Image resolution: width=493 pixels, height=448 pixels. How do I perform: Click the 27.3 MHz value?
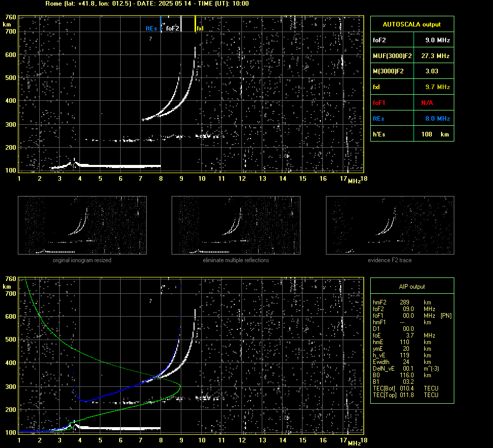435,56
